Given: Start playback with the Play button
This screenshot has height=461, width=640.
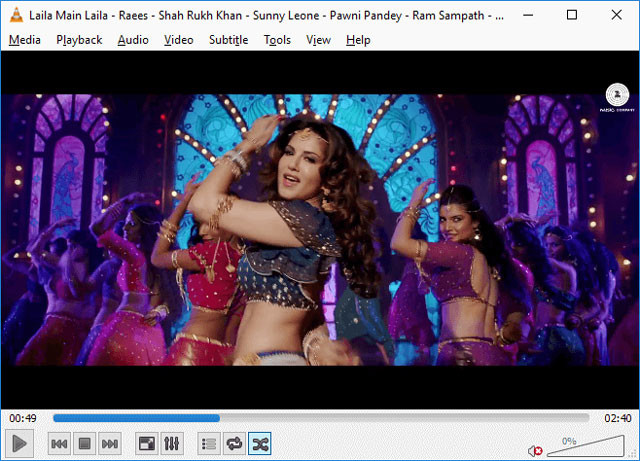Looking at the screenshot, I should 19,443.
